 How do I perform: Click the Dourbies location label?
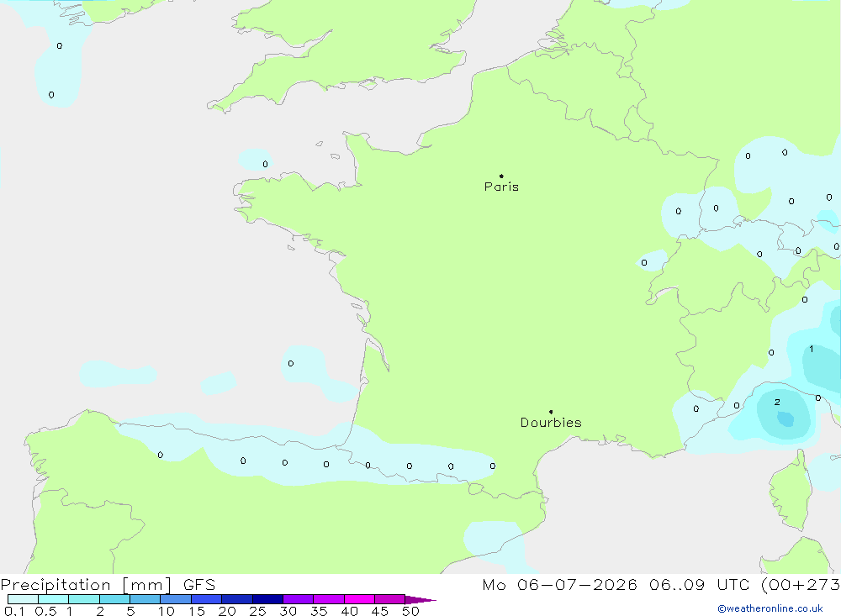coord(551,423)
